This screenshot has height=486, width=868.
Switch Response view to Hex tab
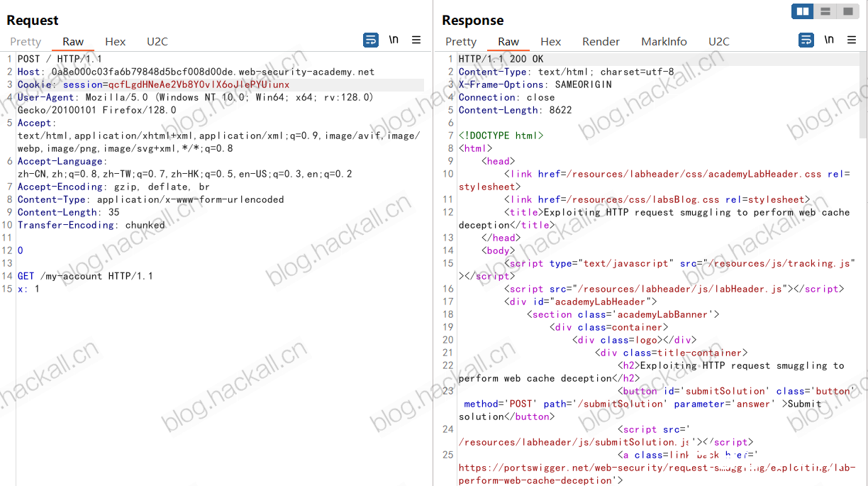(x=551, y=42)
